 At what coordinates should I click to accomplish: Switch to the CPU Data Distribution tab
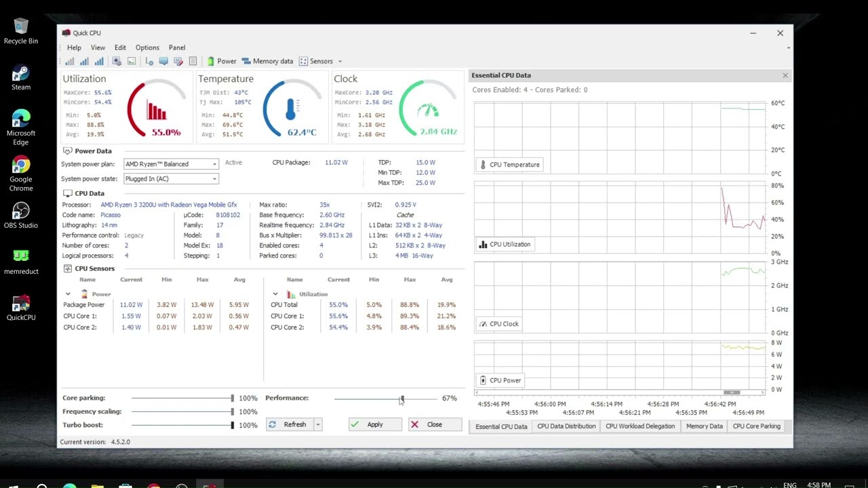coord(566,426)
